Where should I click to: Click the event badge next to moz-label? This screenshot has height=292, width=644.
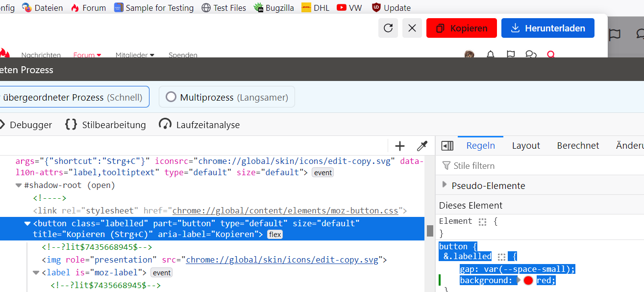coord(161,273)
